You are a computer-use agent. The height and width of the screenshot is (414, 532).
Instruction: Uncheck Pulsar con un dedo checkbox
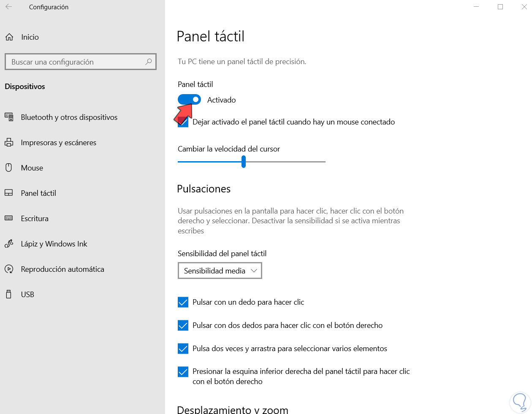point(183,302)
